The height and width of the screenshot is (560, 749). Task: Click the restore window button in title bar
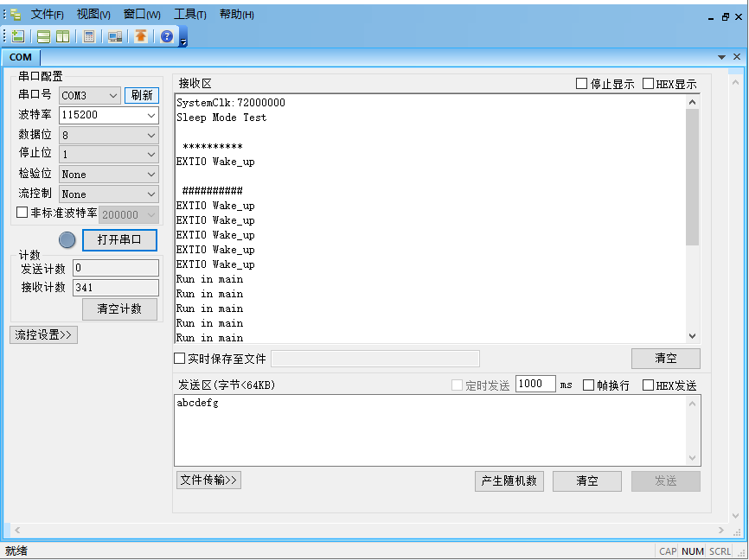pyautogui.click(x=726, y=16)
